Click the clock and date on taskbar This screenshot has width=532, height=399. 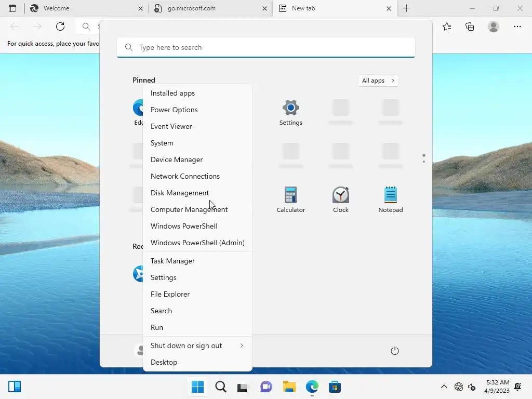click(497, 387)
